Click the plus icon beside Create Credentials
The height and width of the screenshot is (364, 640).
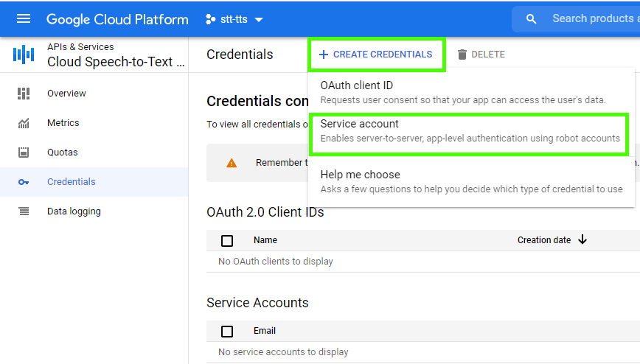pos(323,55)
